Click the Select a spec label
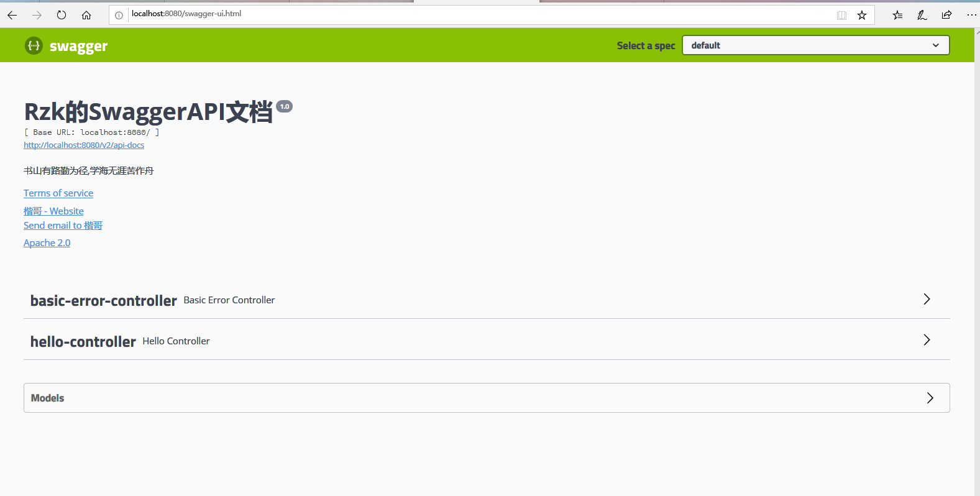The width and height of the screenshot is (980, 496). [646, 46]
